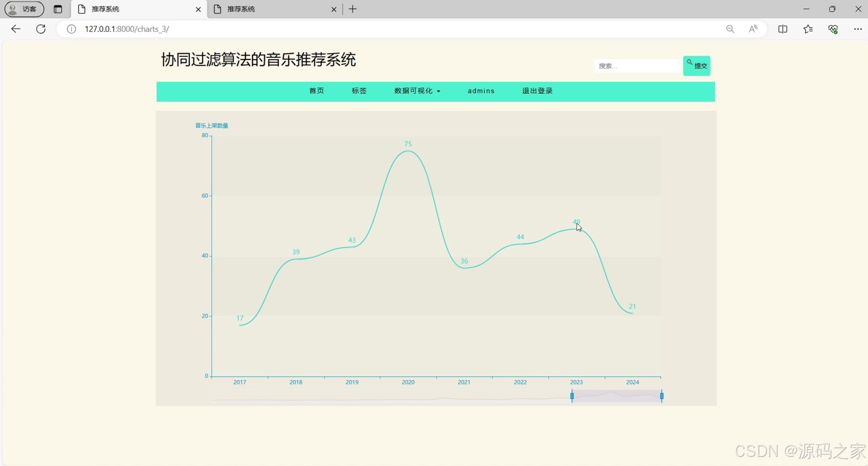Toggle split screen view icon
868x466 pixels.
[x=783, y=29]
